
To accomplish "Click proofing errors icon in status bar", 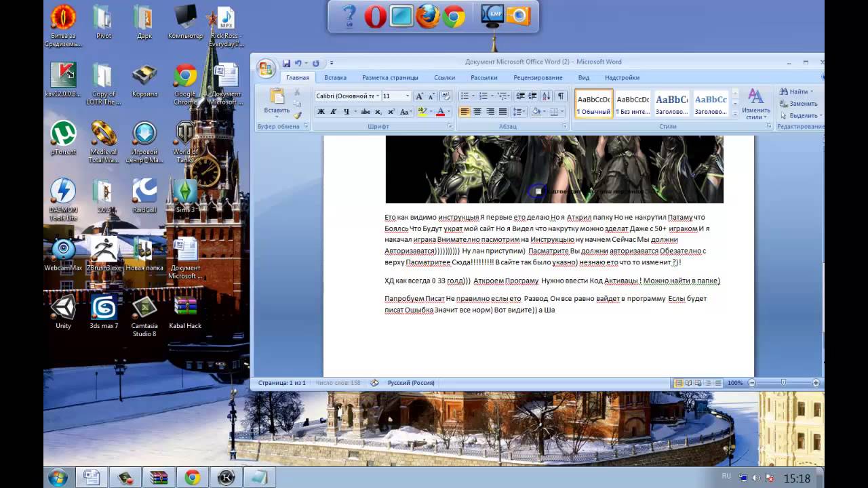I will (374, 383).
